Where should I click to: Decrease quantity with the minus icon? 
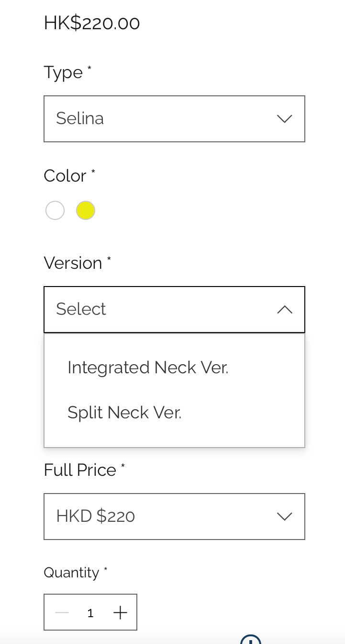[62, 612]
